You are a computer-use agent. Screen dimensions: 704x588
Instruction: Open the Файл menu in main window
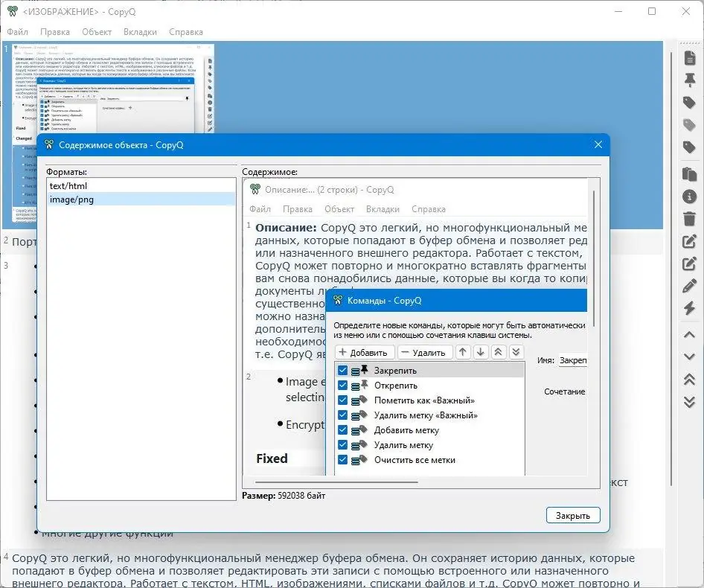(18, 32)
